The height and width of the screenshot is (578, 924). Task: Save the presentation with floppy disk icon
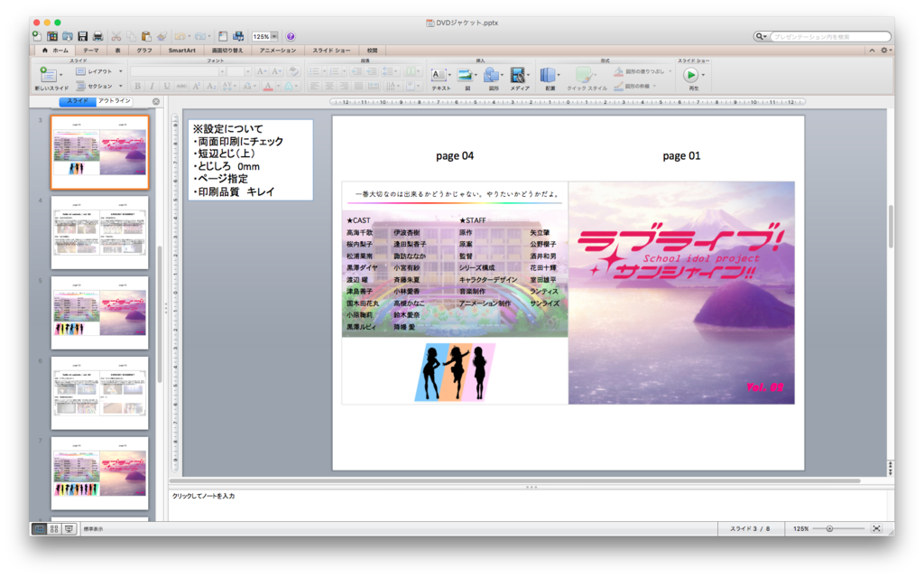pos(82,36)
